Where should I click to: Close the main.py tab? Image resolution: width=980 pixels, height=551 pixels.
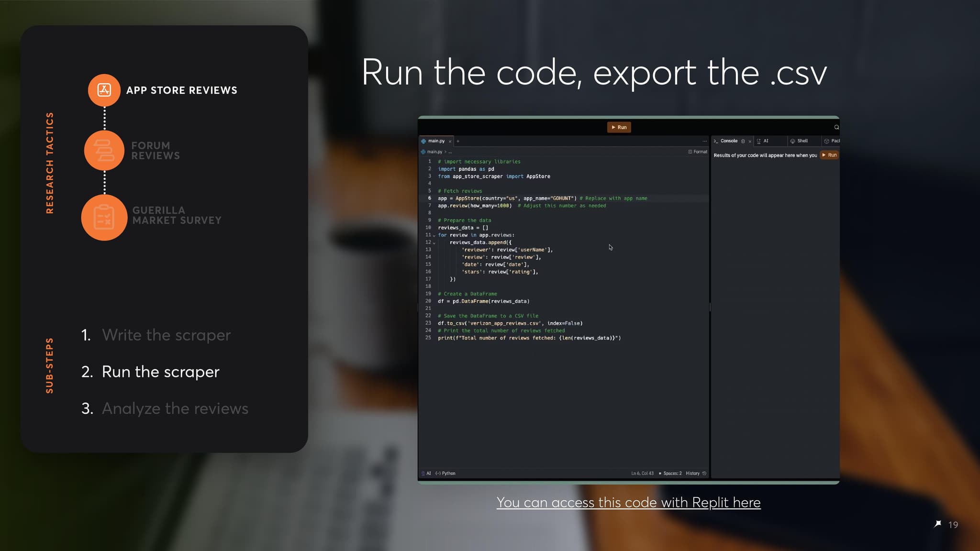coord(450,142)
